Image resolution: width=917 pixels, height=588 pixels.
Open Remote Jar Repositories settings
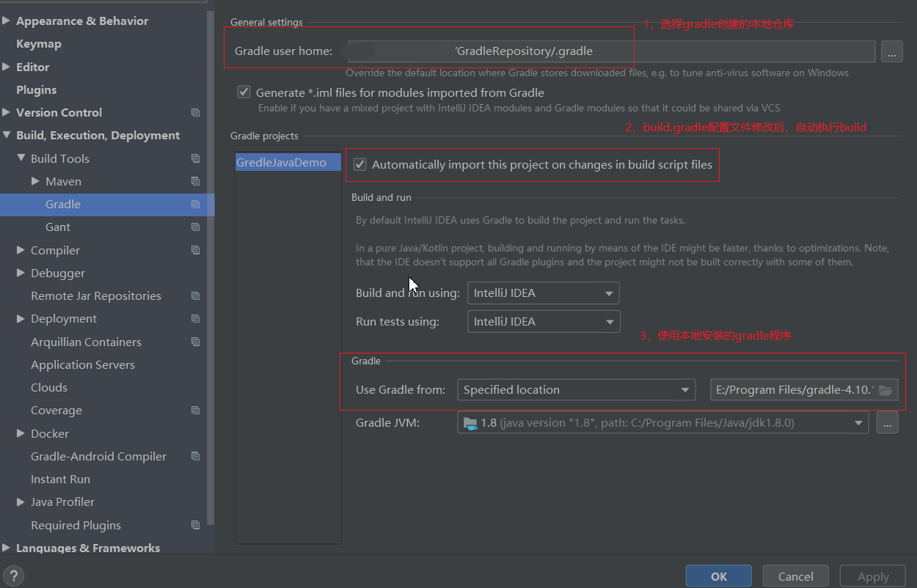point(96,296)
